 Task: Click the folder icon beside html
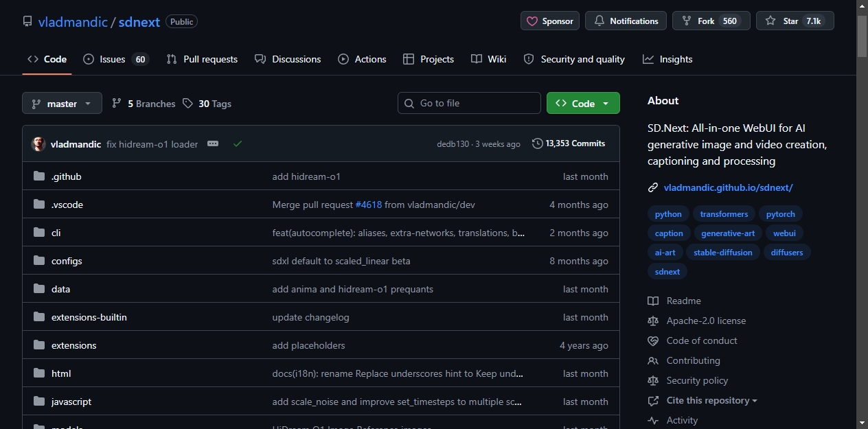[39, 373]
